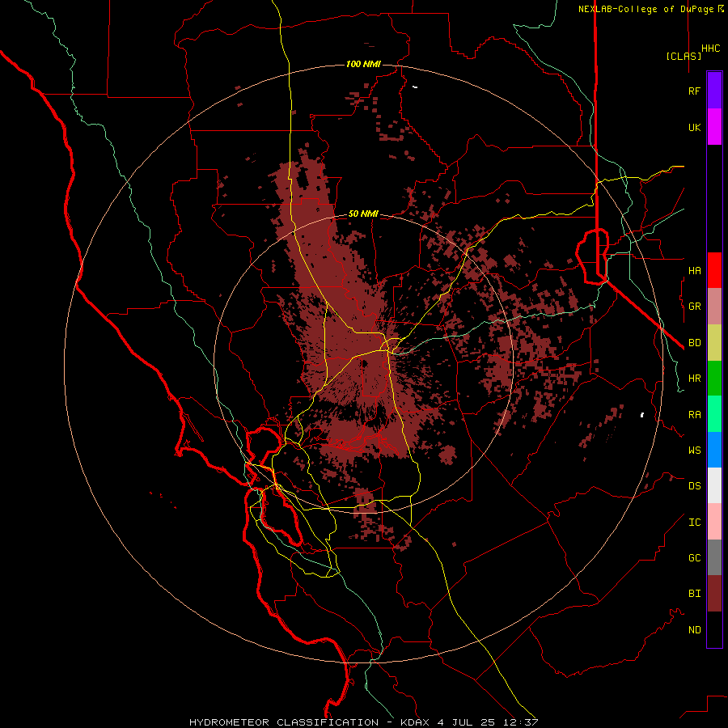Click the UK legend label
This screenshot has width=728, height=728.
tap(694, 127)
